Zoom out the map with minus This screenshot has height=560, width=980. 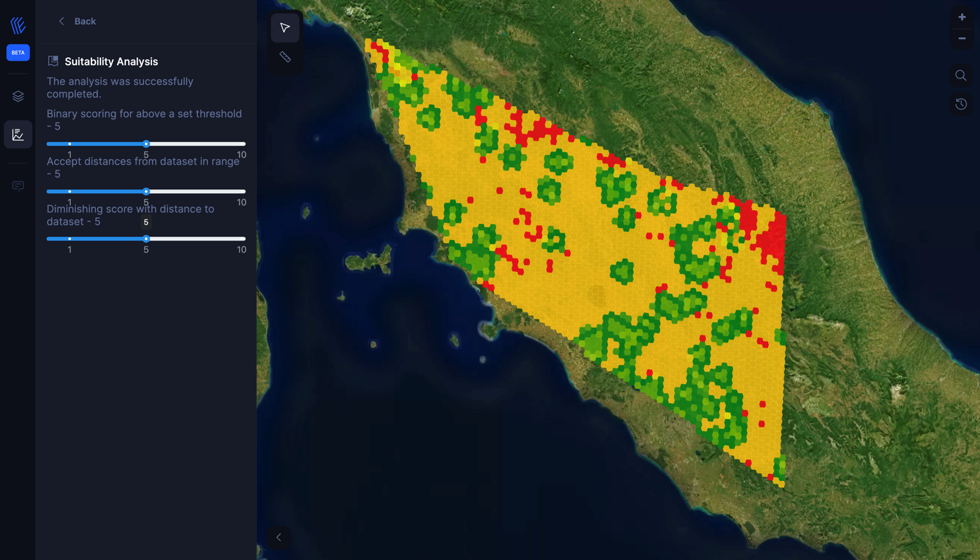(961, 39)
